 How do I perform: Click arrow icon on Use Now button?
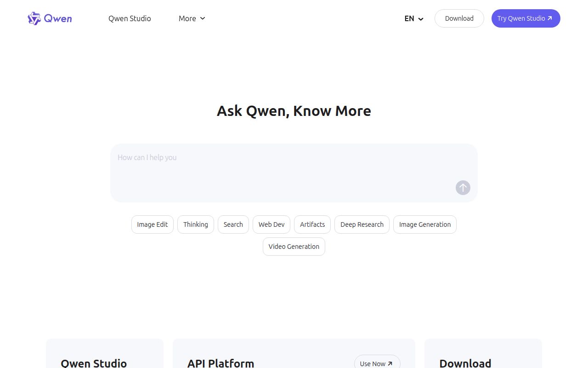coord(390,363)
